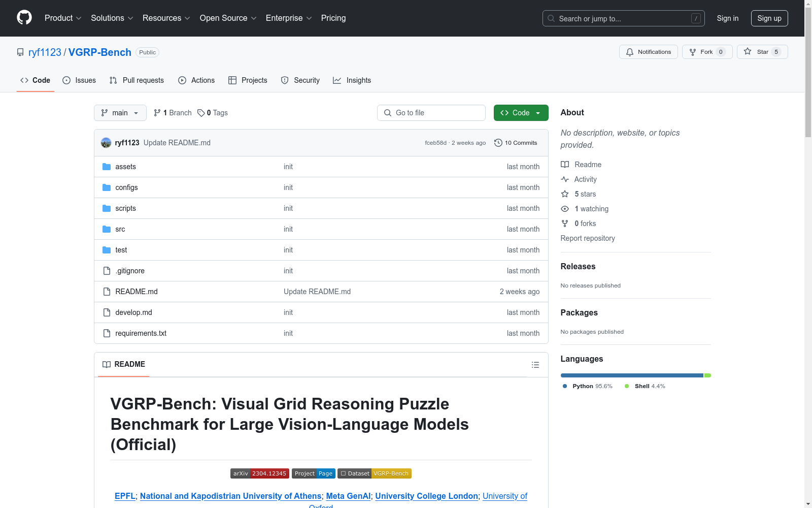Open the green Code dropdown
Image resolution: width=812 pixels, height=508 pixels.
[x=521, y=113]
